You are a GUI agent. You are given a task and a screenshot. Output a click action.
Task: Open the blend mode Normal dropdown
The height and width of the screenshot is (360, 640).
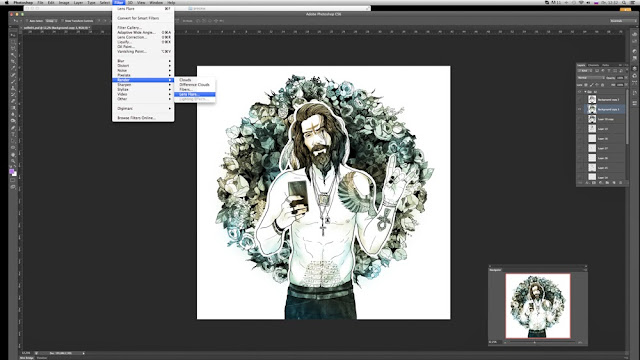591,78
